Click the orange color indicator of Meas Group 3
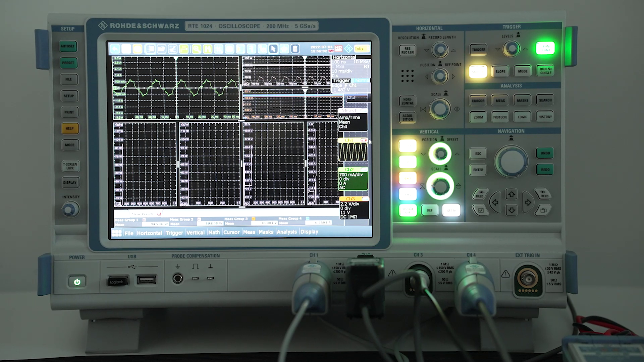Viewport: 644px width, 362px height. pyautogui.click(x=254, y=219)
